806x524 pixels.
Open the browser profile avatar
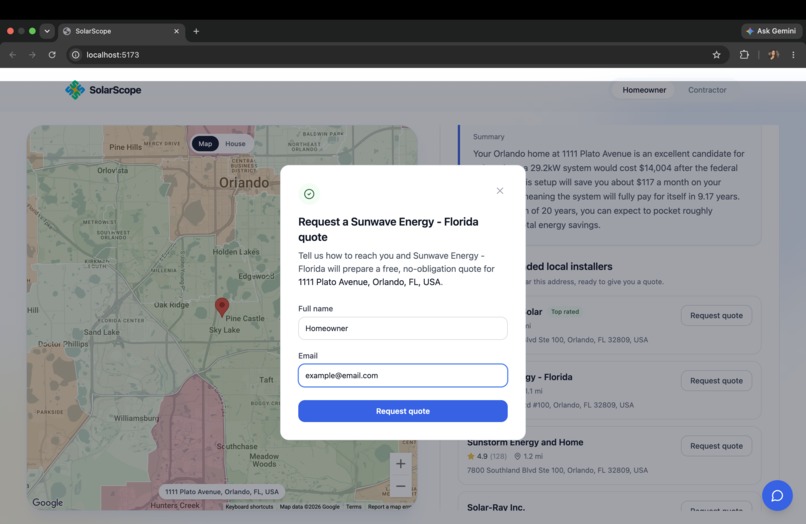point(773,55)
